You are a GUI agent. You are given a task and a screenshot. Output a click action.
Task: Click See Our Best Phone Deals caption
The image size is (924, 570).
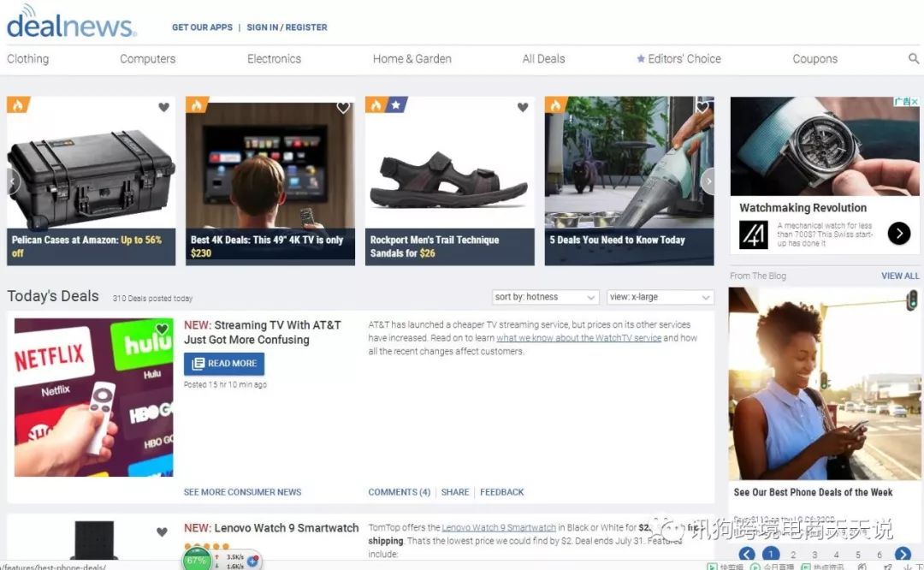813,492
